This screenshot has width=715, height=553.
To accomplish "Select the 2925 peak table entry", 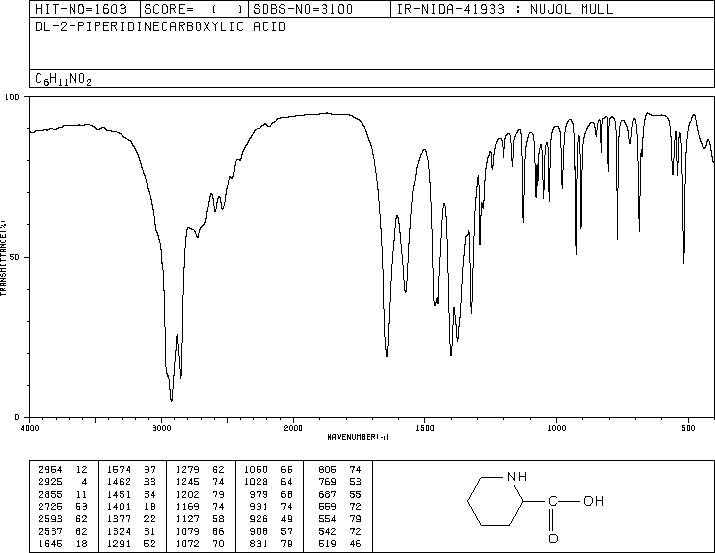I will point(63,481).
